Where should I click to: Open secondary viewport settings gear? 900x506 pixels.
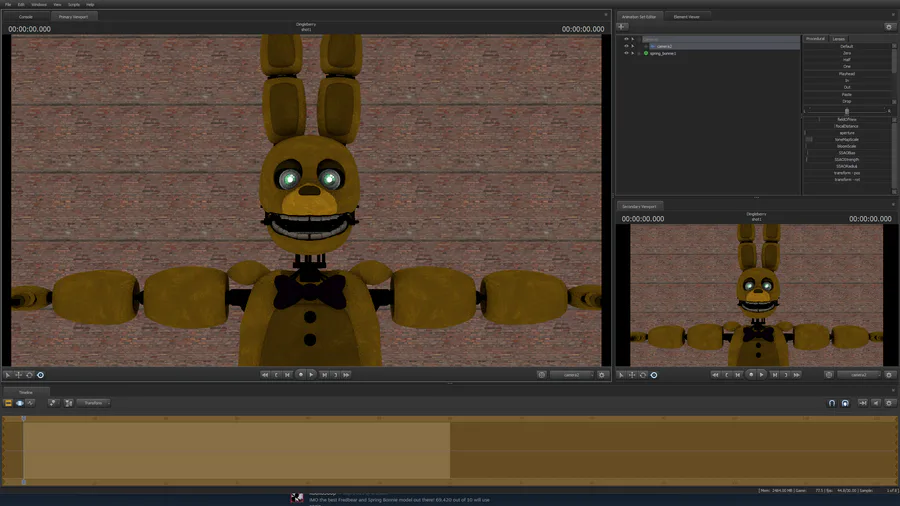tap(889, 375)
